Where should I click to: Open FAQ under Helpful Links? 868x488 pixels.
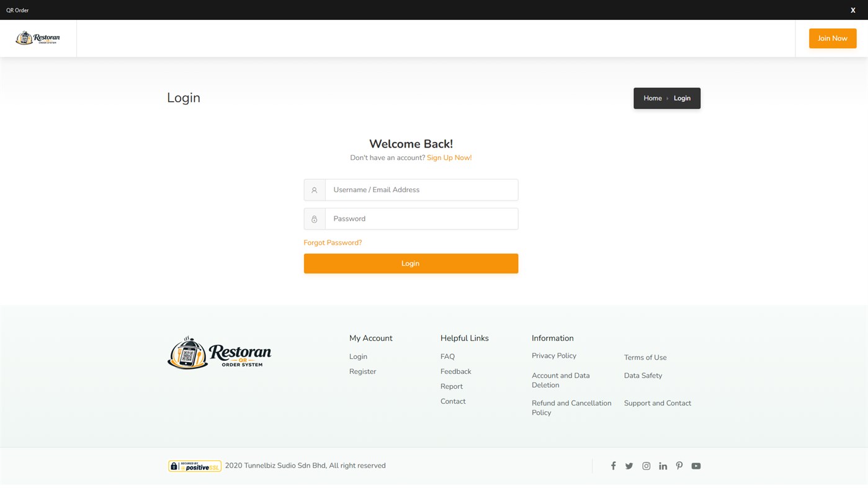point(447,357)
